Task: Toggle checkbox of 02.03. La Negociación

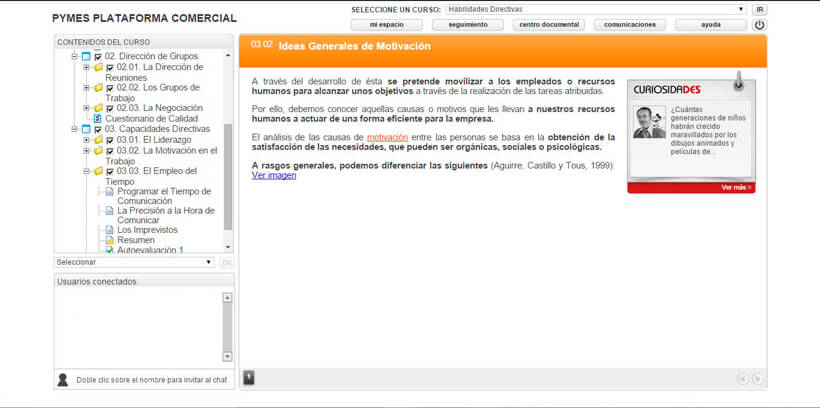Action: tap(110, 109)
